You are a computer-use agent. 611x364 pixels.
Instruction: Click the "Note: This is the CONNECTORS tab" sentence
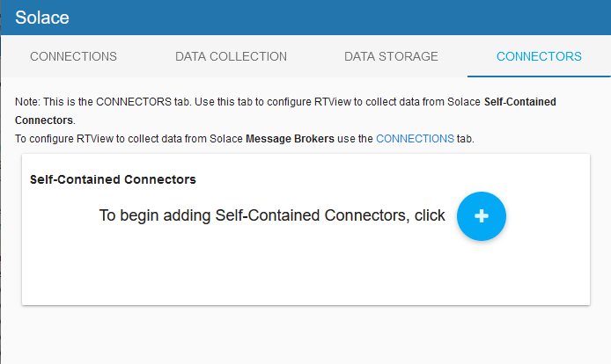[x=132, y=103]
